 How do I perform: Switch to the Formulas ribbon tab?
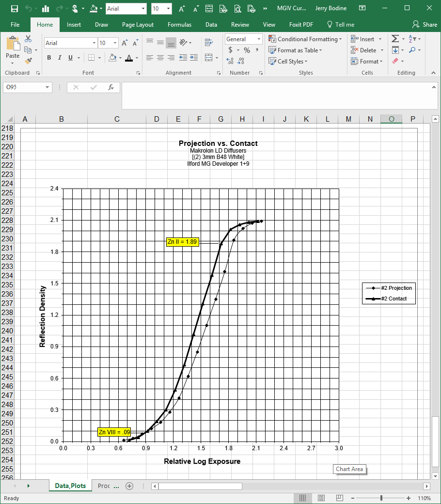179,25
